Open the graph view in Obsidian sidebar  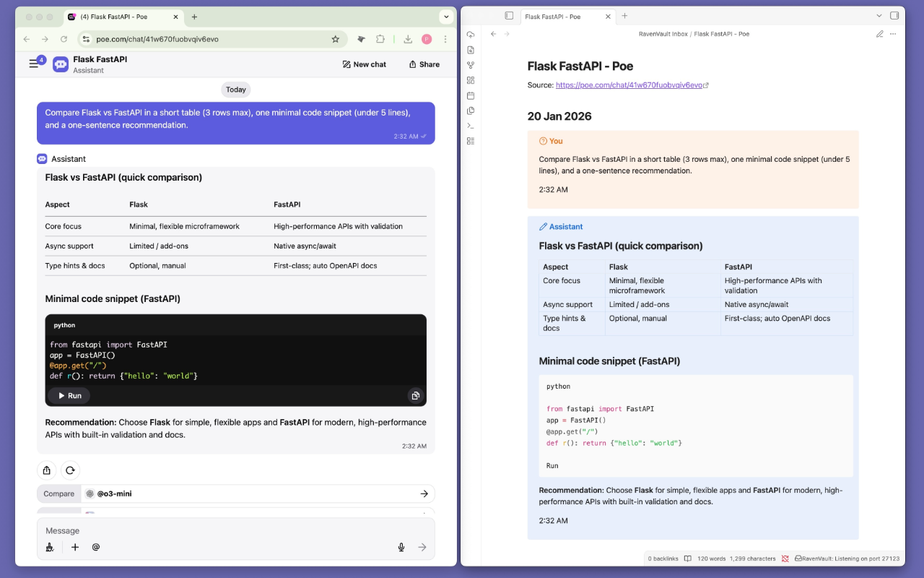point(471,65)
